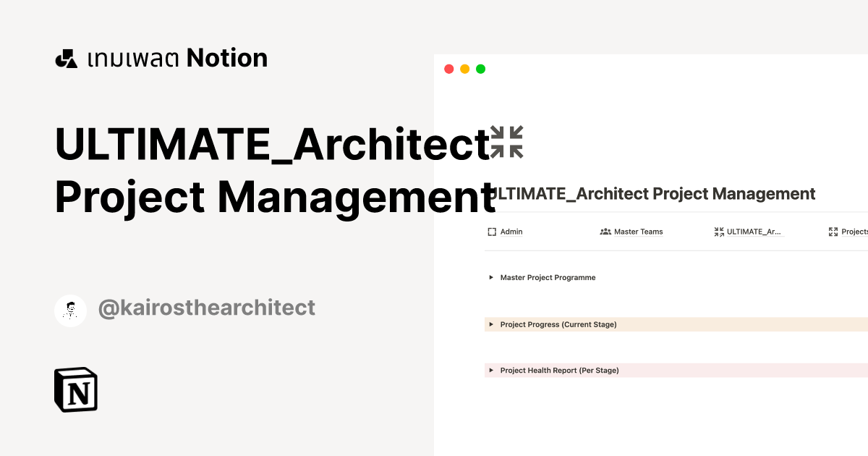Click the เทมเพลต Notion site logo icon

66,57
